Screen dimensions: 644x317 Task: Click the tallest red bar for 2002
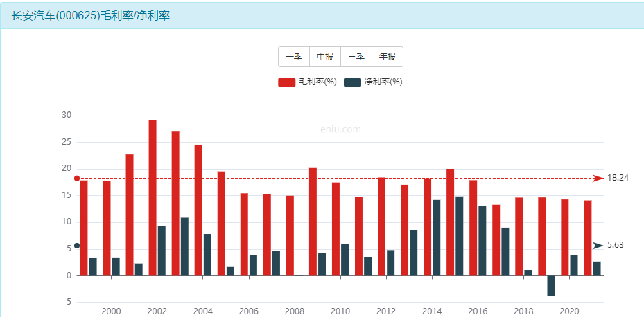[153, 198]
